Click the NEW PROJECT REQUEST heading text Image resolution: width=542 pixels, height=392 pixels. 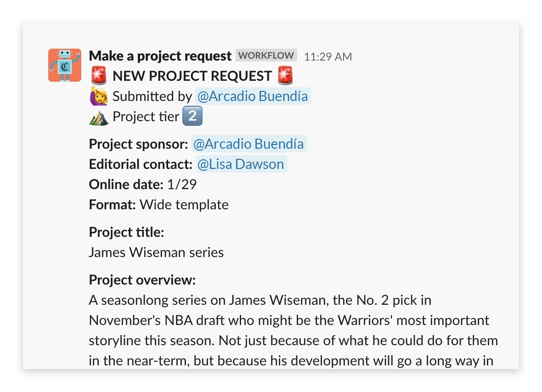[192, 76]
